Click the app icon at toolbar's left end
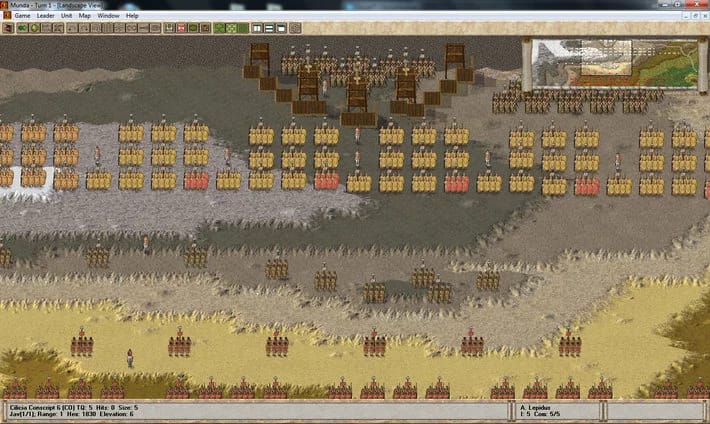The width and height of the screenshot is (710, 424). pyautogui.click(x=7, y=28)
